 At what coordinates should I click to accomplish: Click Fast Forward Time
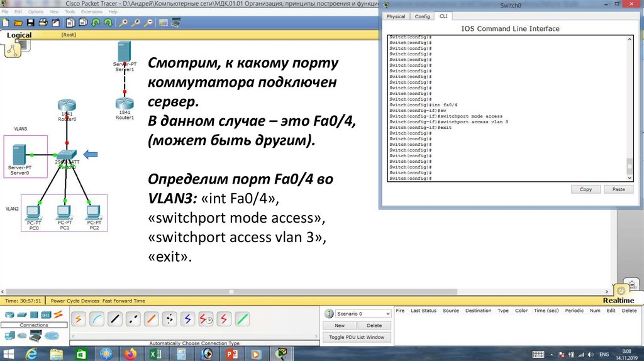(124, 301)
